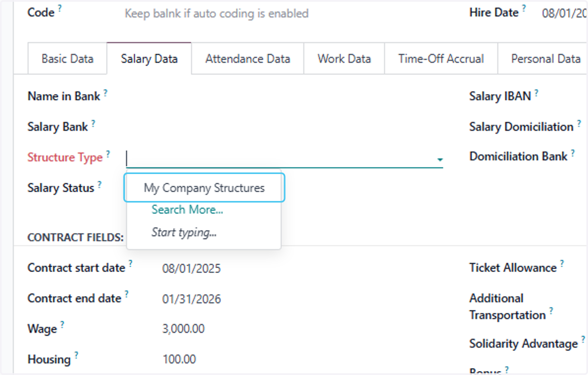This screenshot has height=375, width=588.
Task: Click the Solidarity Advantage label
Action: (x=524, y=344)
